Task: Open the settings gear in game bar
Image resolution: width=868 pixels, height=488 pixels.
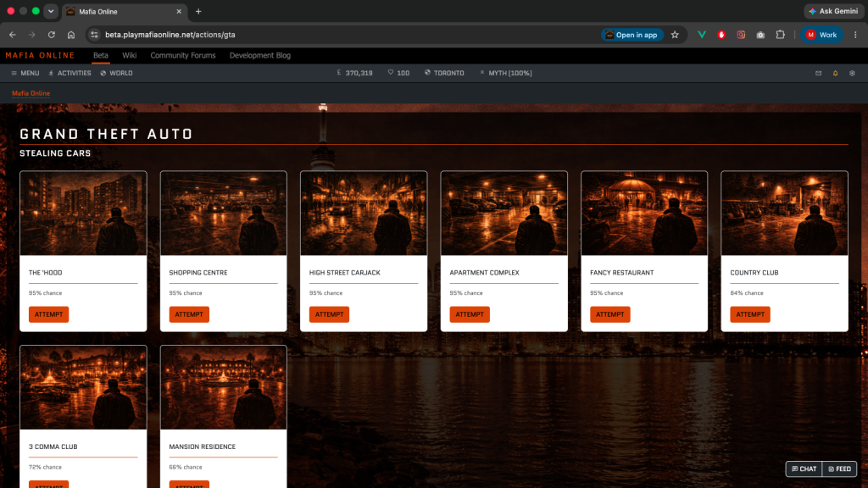Action: coord(852,73)
